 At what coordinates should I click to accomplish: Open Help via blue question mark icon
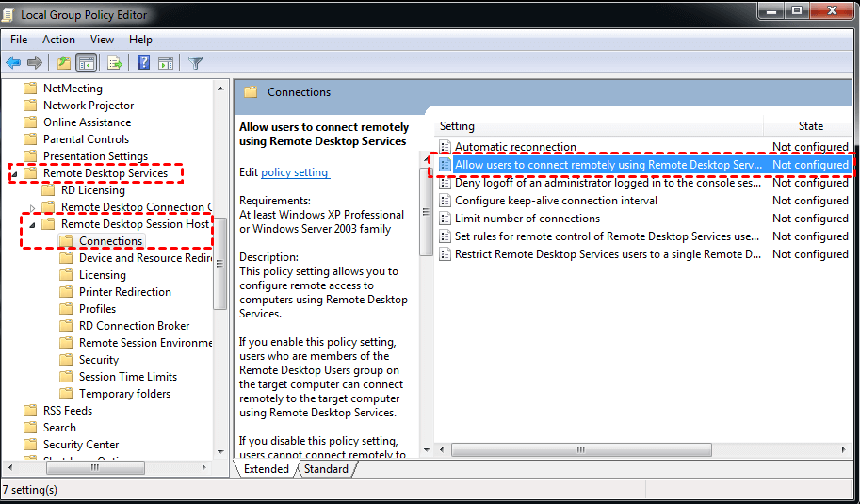[143, 63]
